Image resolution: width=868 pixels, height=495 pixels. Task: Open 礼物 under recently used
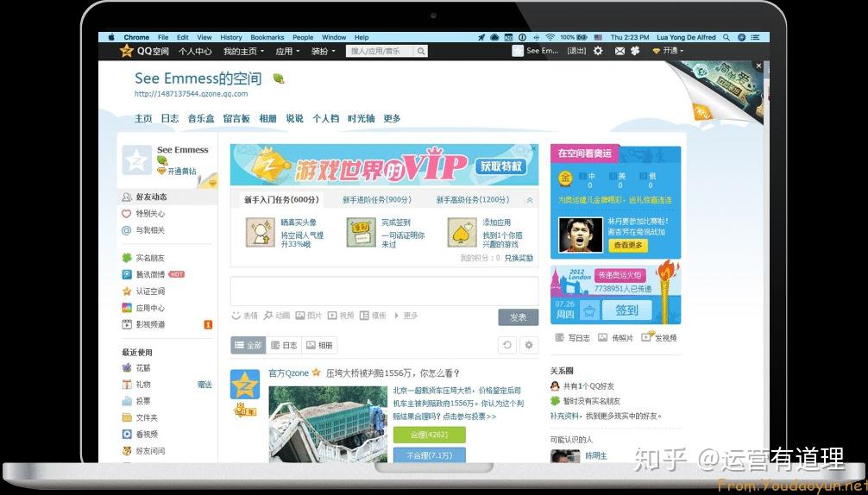(136, 385)
